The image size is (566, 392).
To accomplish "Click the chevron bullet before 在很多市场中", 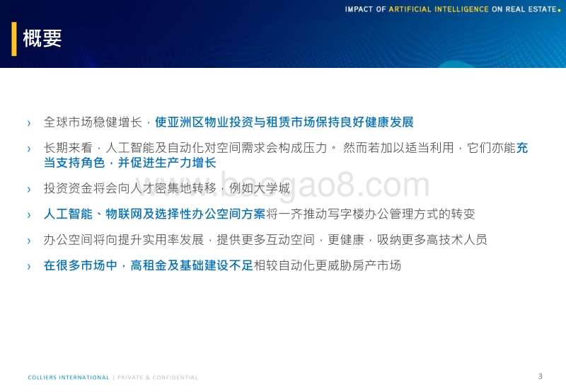I will (29, 266).
